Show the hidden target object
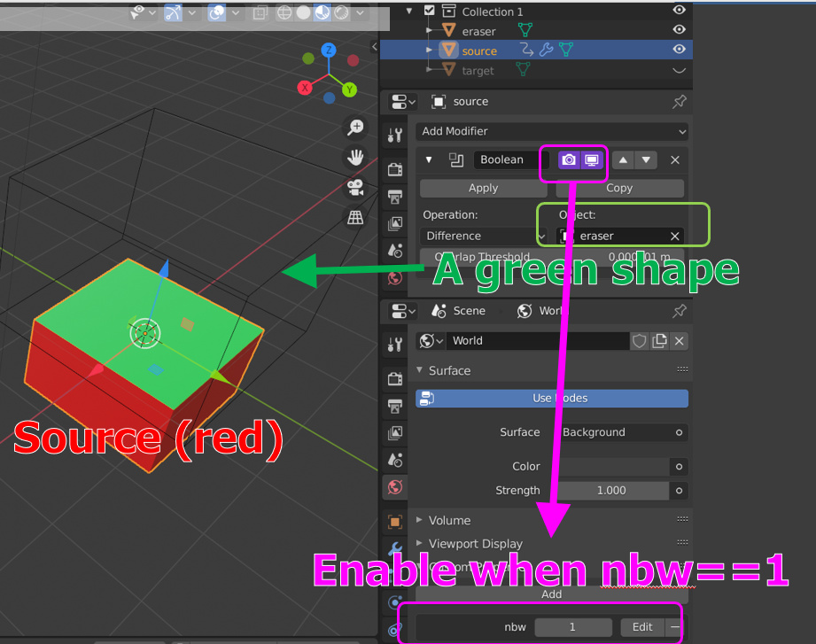 click(x=679, y=70)
